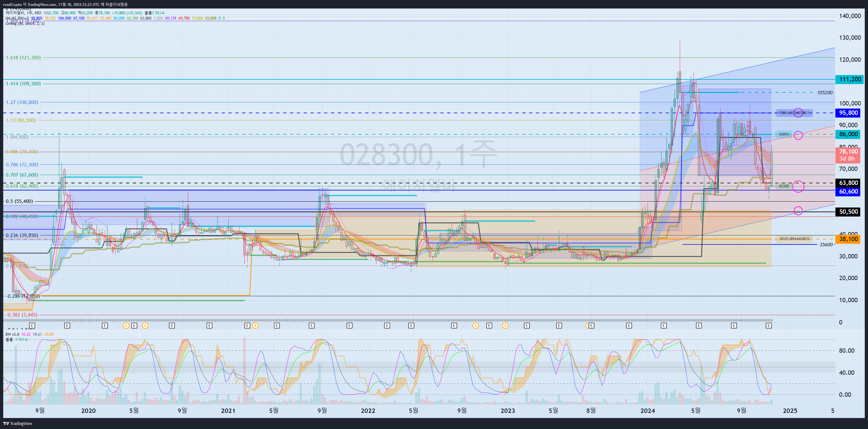Click the current price 78,100 label

(848, 155)
